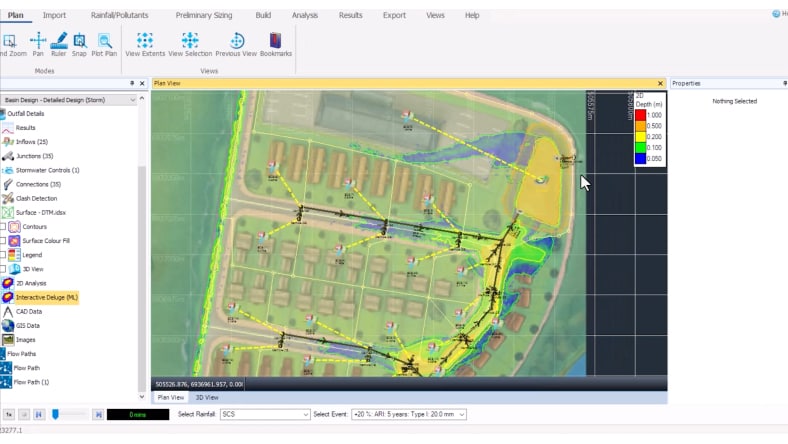Click View Extents in the ribbon

[145, 44]
